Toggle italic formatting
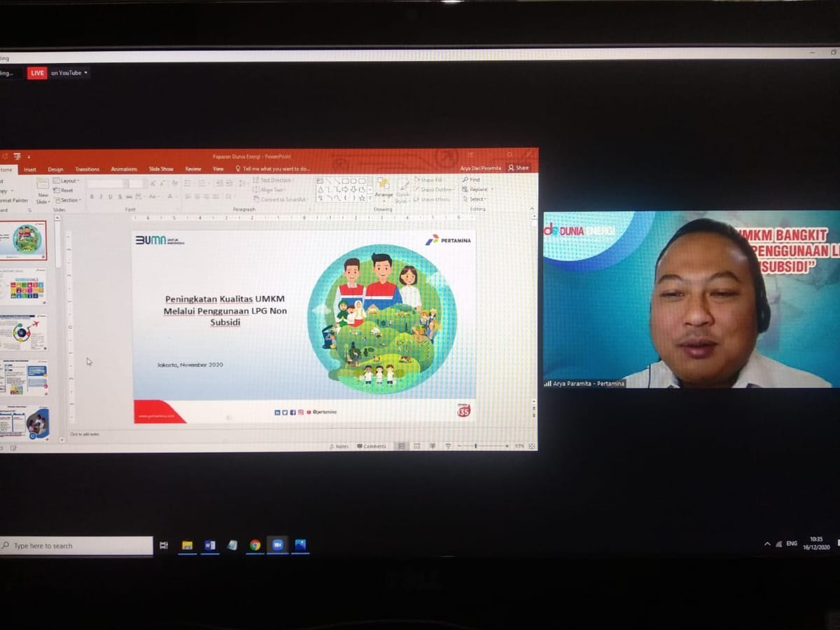840x630 pixels. coord(101,196)
